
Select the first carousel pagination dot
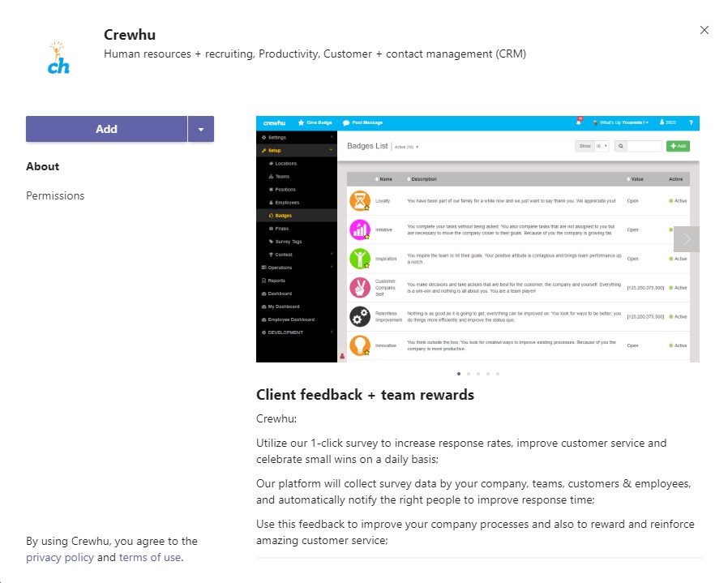click(459, 374)
